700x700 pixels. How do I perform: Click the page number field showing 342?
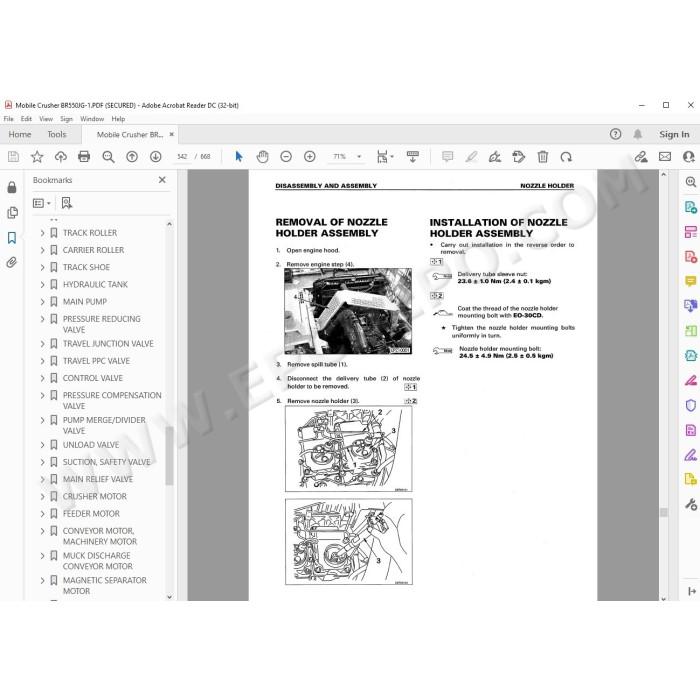click(182, 157)
